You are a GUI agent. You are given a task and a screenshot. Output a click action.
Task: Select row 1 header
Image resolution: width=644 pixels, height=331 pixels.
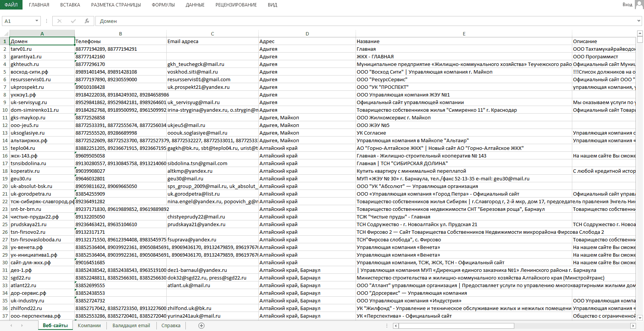click(5, 41)
